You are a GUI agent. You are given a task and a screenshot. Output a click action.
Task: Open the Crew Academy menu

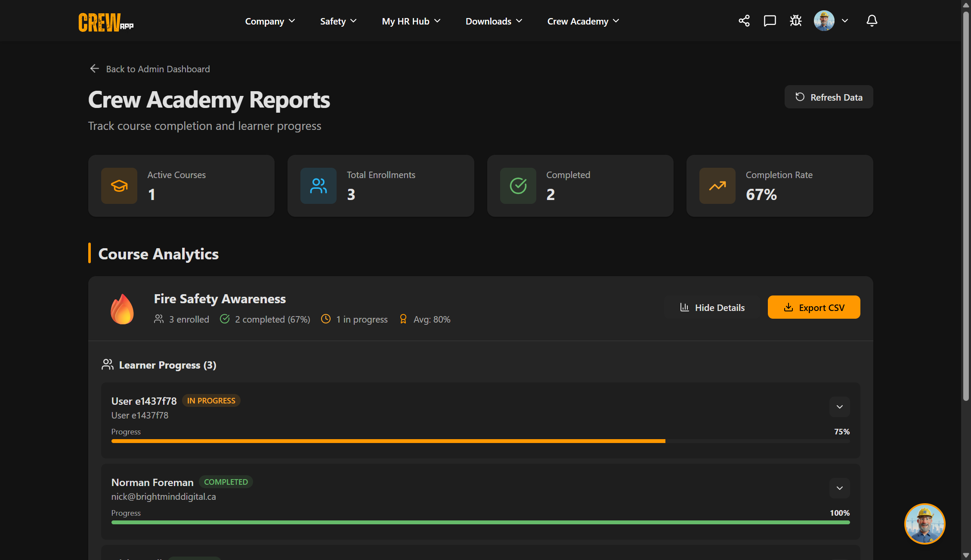582,21
